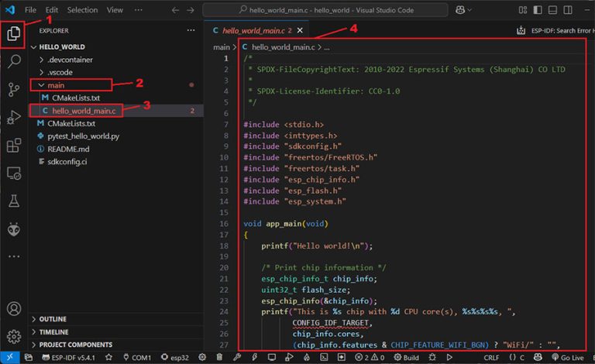
Task: Open the Testing flask view
Action: (x=14, y=201)
